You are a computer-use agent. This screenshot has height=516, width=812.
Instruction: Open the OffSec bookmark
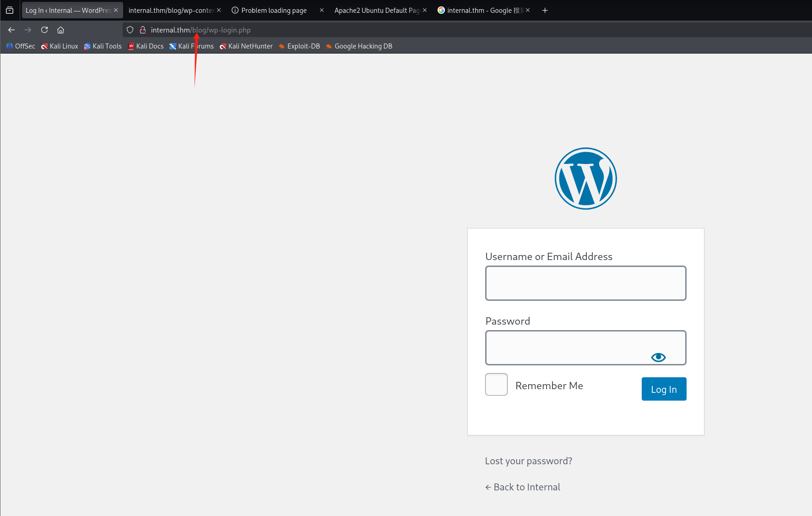[21, 46]
